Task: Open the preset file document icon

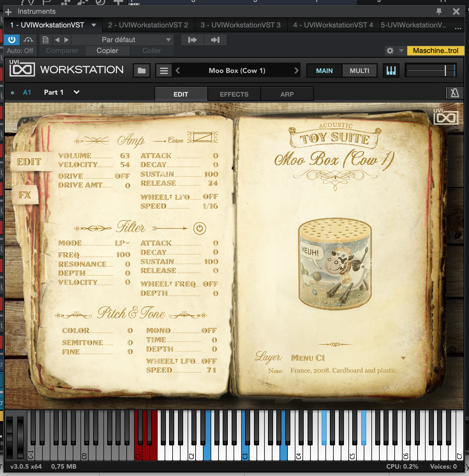Action: point(46,40)
